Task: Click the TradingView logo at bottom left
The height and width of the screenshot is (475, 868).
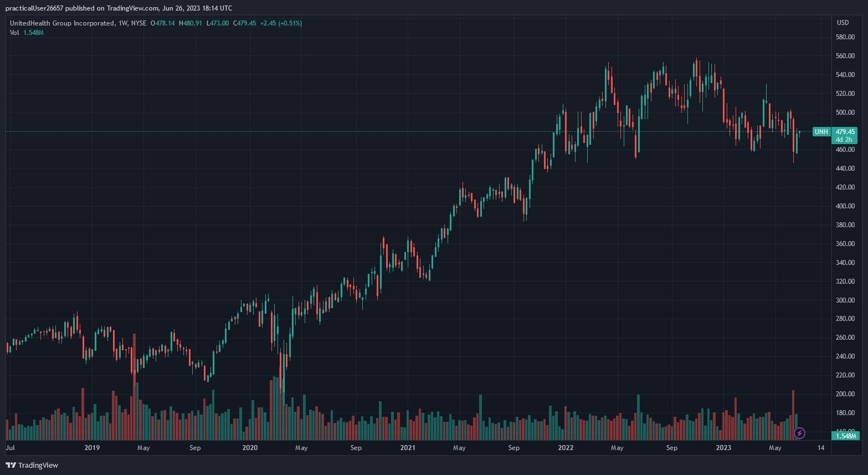Action: tap(32, 465)
